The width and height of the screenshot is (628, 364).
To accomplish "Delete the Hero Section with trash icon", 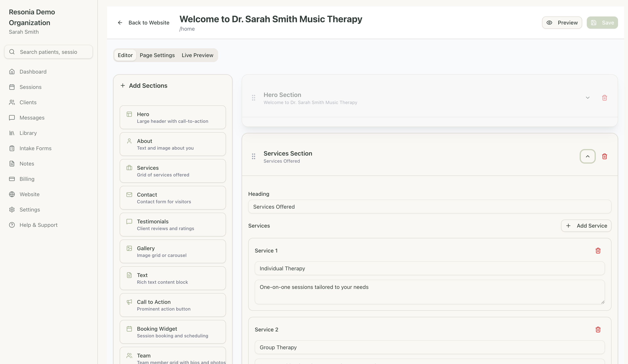I will [x=604, y=98].
